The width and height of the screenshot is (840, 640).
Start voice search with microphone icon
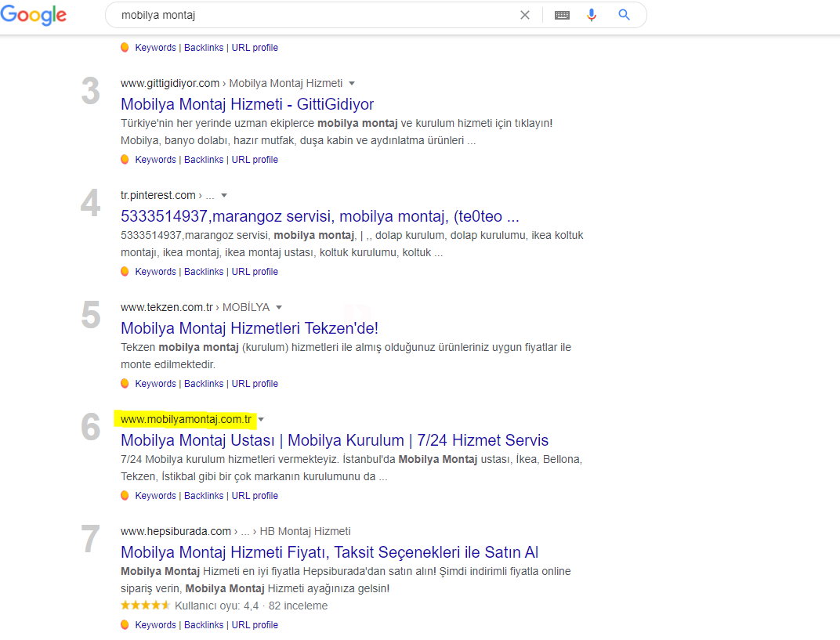(x=592, y=15)
